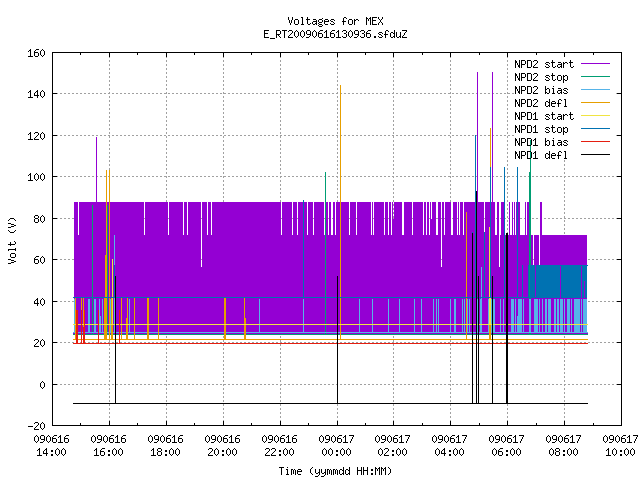Click the y-axis tick value 60
Viewport: 640px width, 480px height.
40,260
